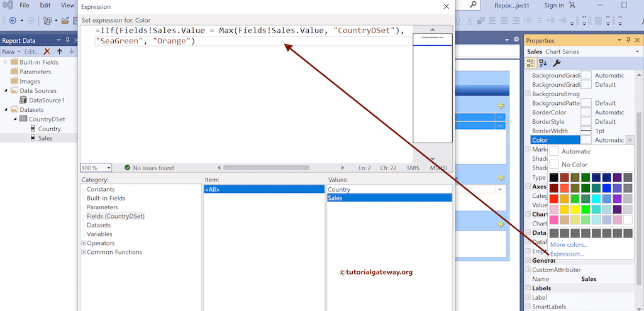Select the Datasets category in Expression dialog

click(x=99, y=226)
